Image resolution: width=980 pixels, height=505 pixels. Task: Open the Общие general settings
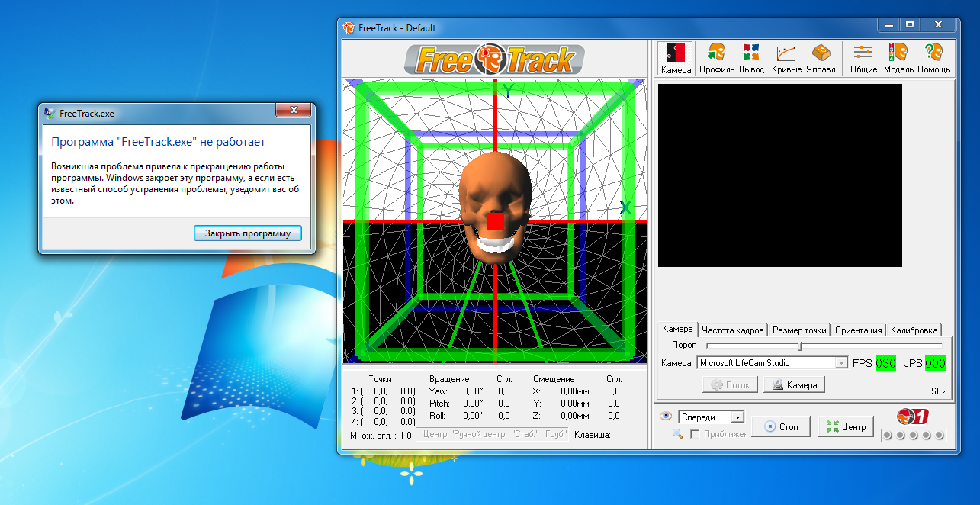[863, 58]
